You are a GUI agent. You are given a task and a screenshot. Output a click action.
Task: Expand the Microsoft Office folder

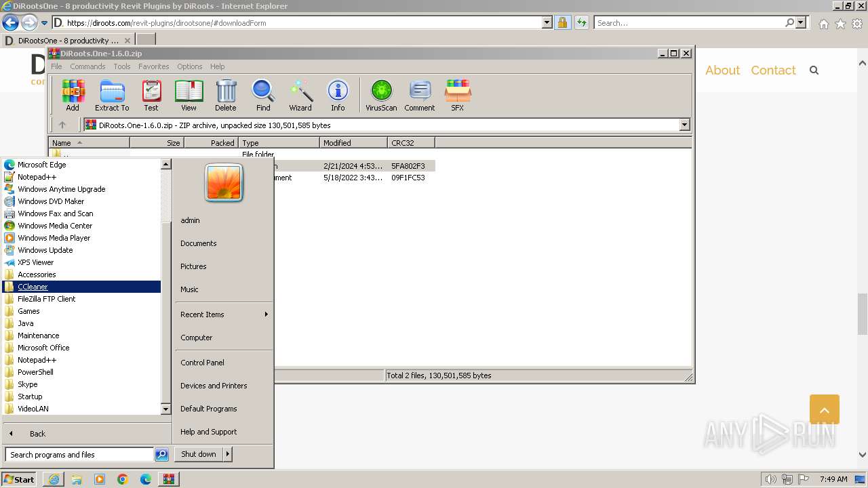point(43,348)
